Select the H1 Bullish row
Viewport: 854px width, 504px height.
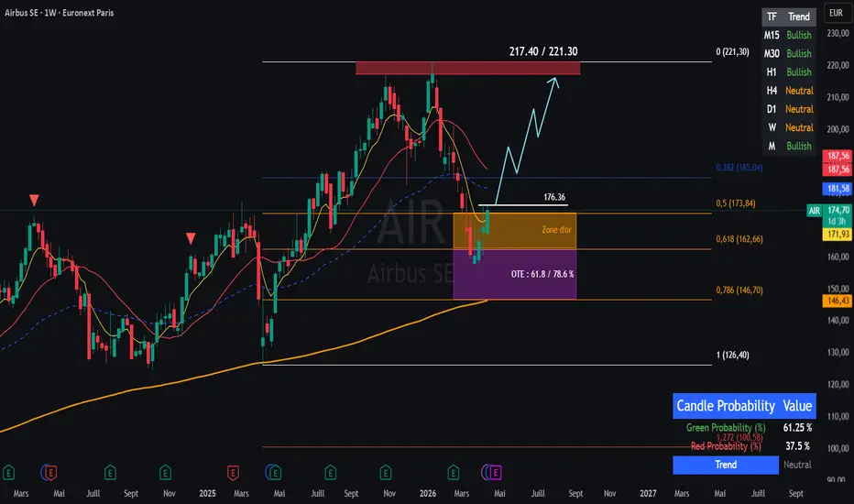(x=788, y=71)
